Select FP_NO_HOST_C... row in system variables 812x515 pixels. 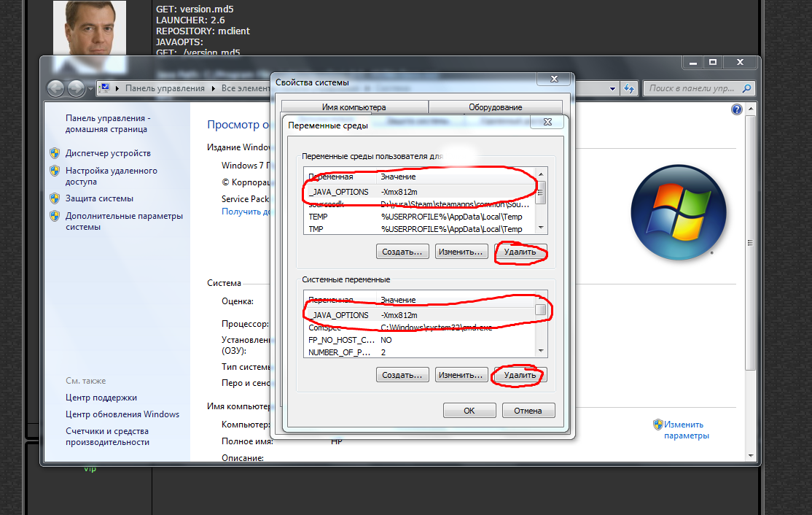coord(419,341)
